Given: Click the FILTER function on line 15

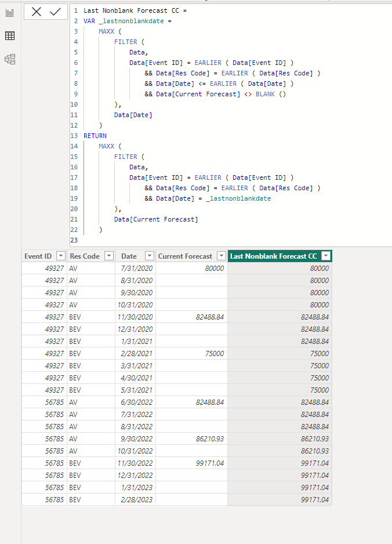Looking at the screenshot, I should 126,157.
